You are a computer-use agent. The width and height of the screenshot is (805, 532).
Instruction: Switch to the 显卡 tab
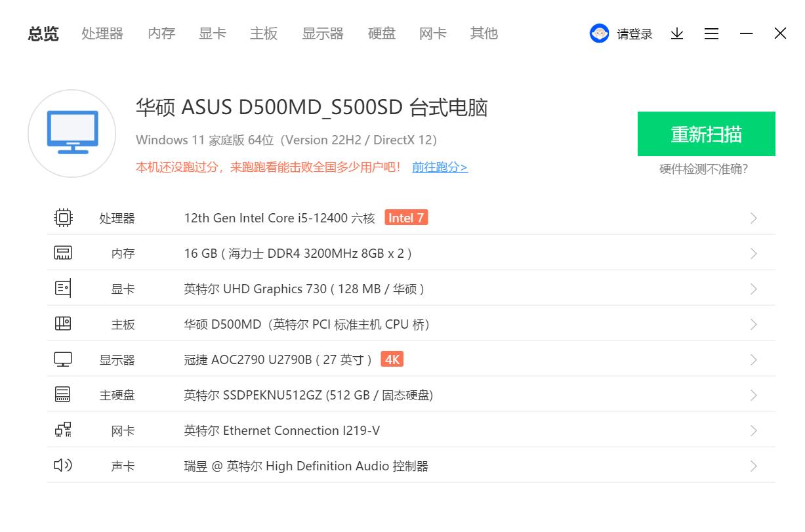click(x=212, y=33)
